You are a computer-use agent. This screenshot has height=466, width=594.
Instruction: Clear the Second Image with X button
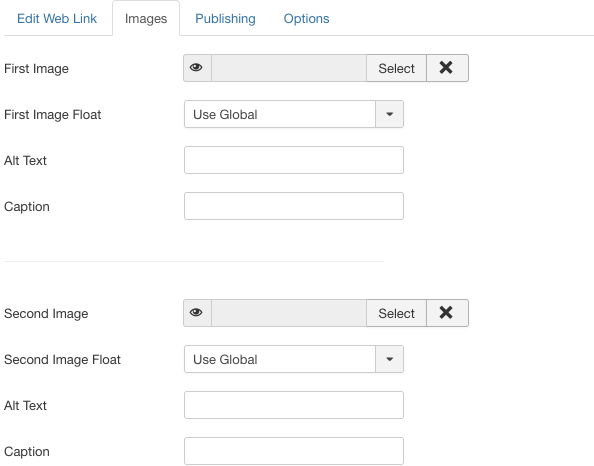[x=447, y=313]
